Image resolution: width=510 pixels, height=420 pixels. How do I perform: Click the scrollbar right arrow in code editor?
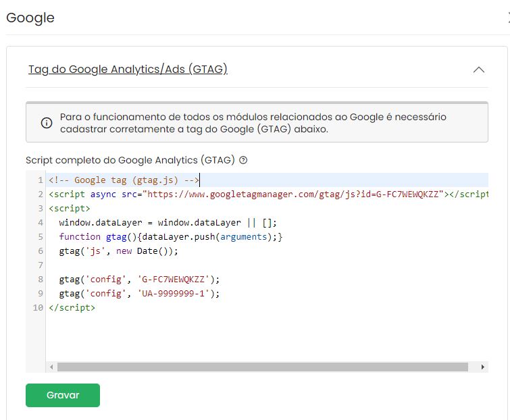(x=482, y=367)
